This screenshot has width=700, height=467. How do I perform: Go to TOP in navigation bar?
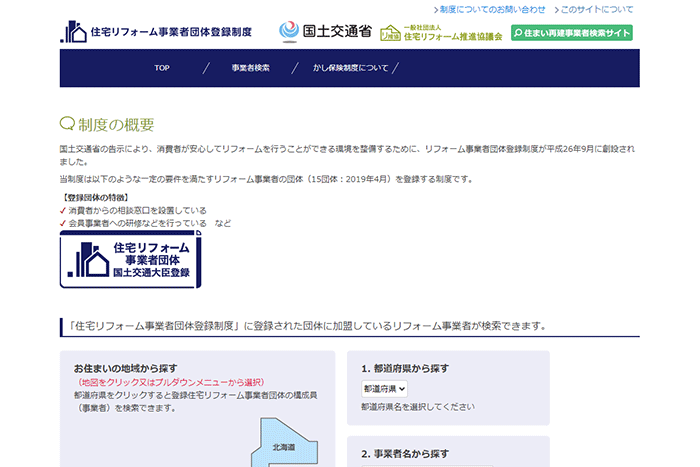pos(162,68)
